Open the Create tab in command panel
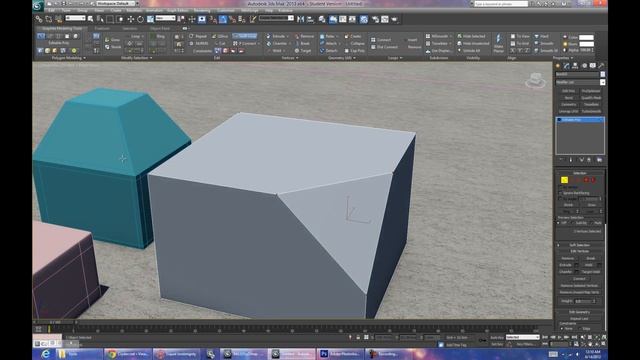 tap(558, 66)
